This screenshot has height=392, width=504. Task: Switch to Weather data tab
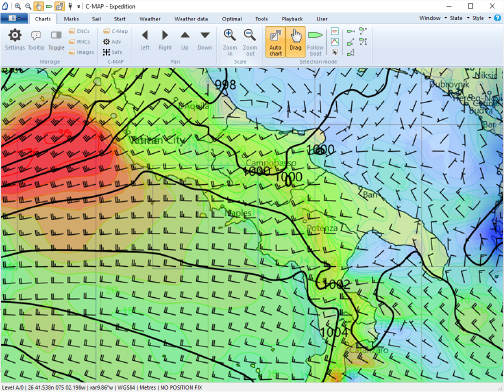pyautogui.click(x=191, y=19)
